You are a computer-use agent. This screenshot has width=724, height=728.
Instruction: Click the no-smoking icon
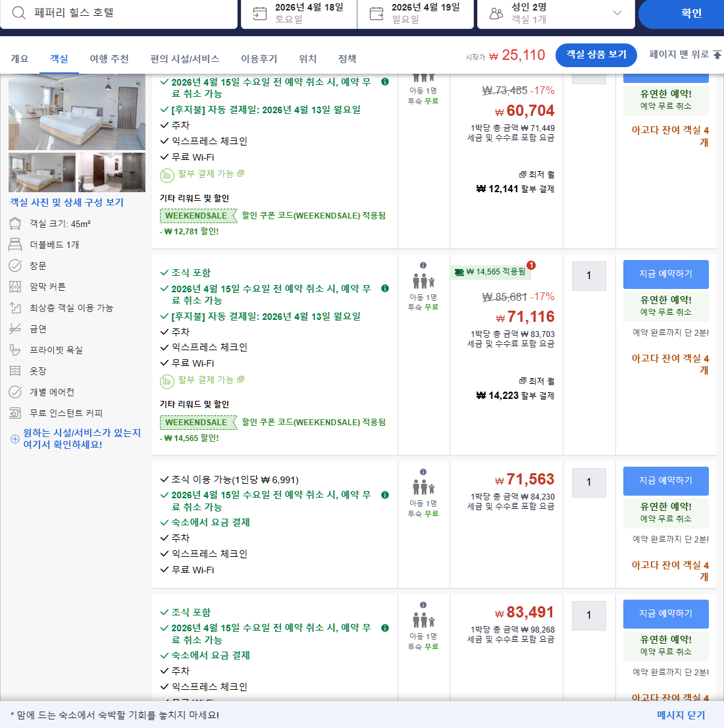point(15,329)
